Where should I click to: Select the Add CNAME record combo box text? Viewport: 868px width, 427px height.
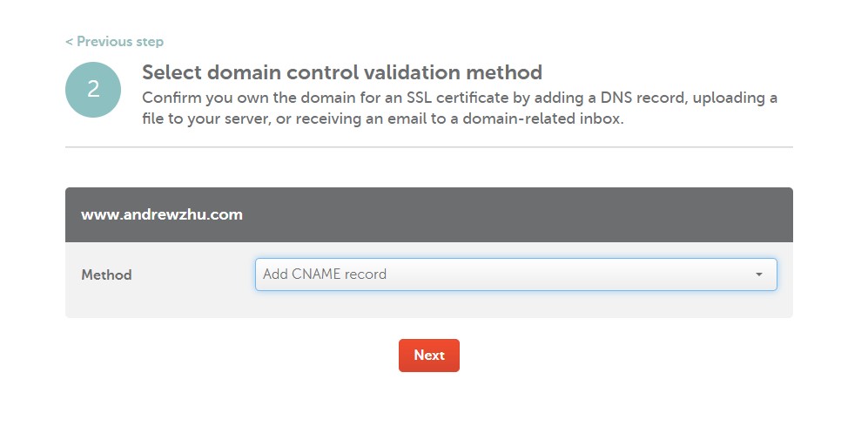pos(325,274)
